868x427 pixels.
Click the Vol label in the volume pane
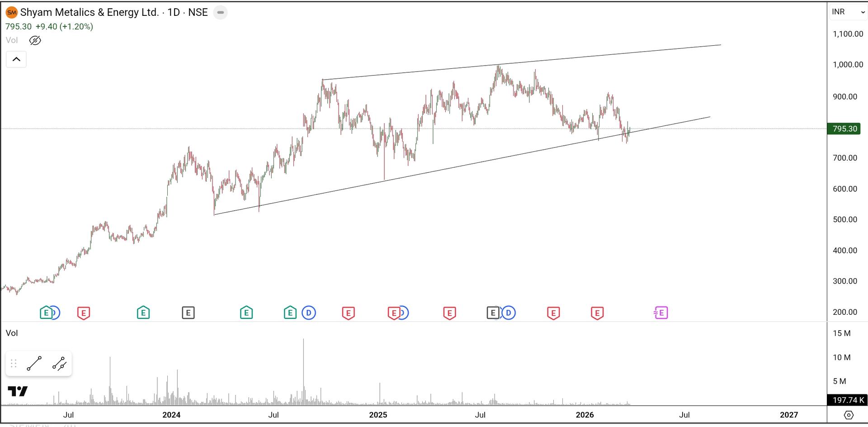(x=12, y=333)
